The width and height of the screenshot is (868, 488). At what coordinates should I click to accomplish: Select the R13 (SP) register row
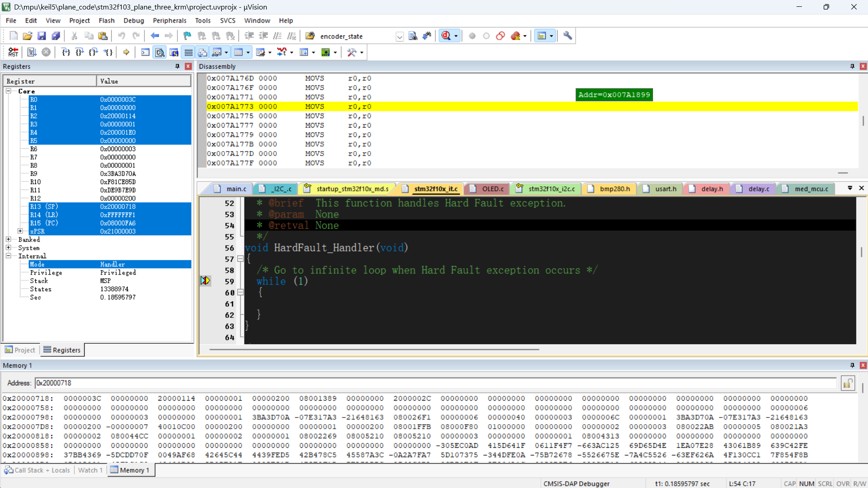tap(110, 206)
